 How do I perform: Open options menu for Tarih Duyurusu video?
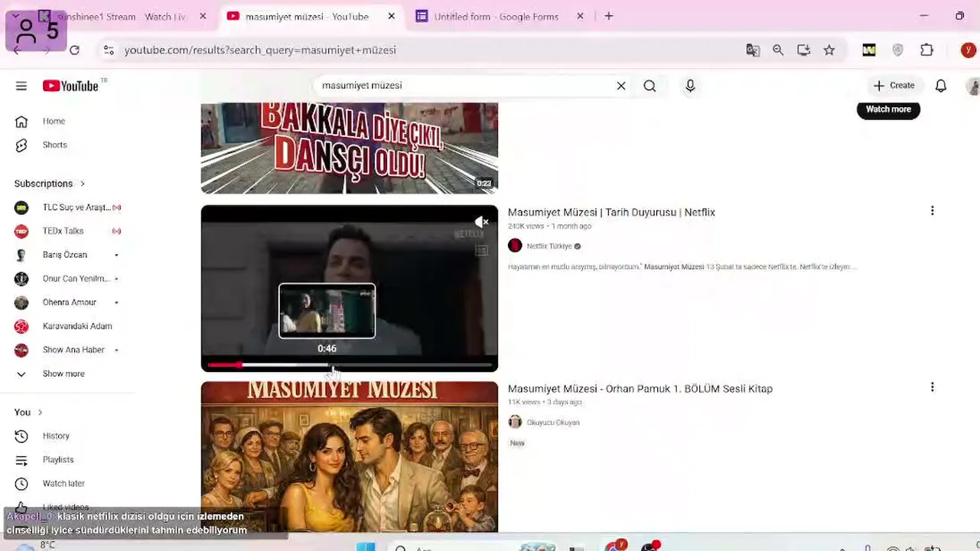(932, 210)
